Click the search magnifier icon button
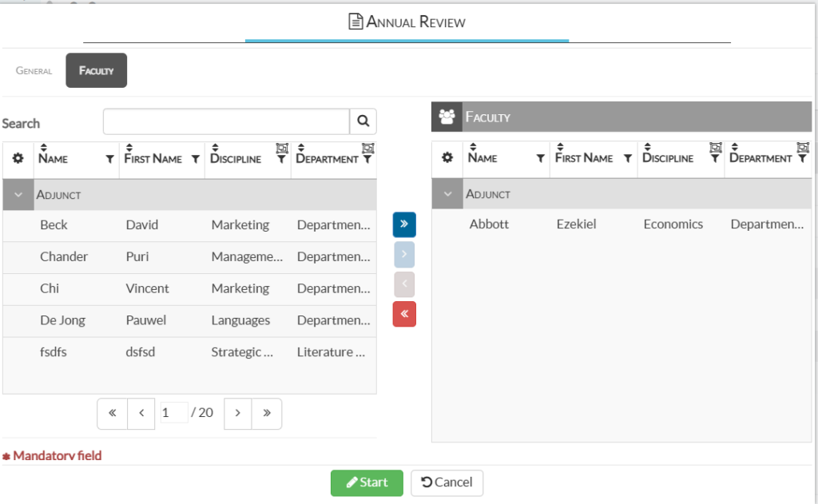This screenshot has width=818, height=504. tap(363, 121)
